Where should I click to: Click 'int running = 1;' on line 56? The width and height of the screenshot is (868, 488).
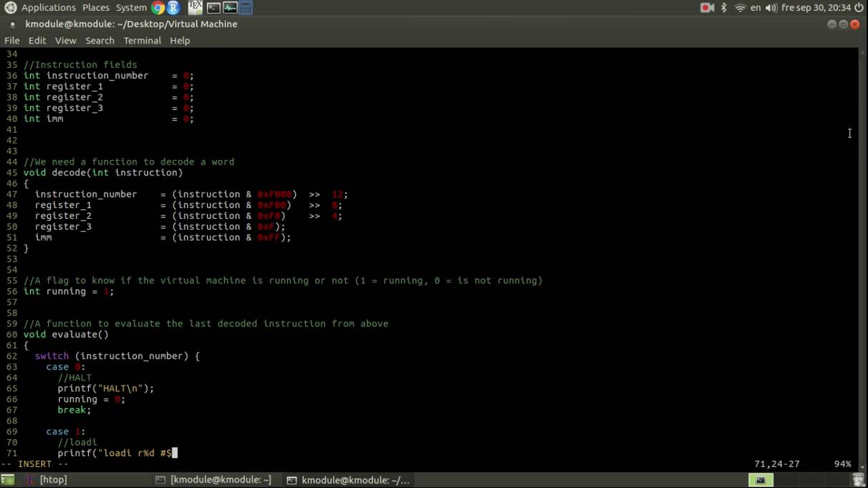(68, 291)
